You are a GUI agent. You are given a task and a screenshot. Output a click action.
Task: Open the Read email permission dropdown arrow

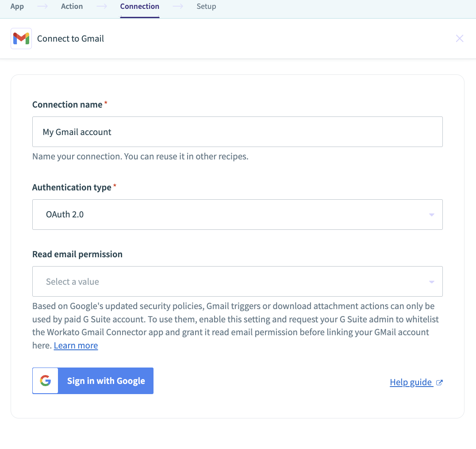pos(431,282)
